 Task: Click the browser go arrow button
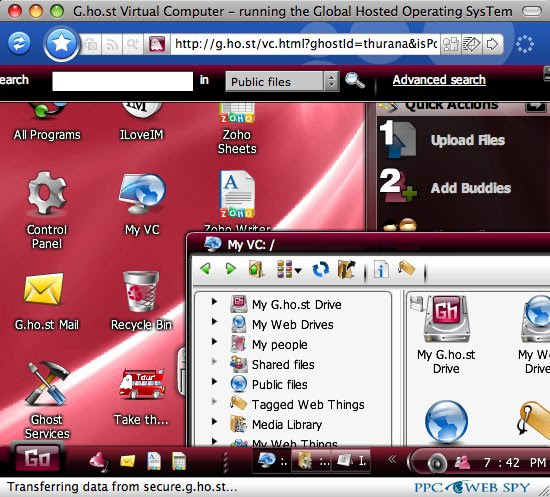click(x=492, y=44)
